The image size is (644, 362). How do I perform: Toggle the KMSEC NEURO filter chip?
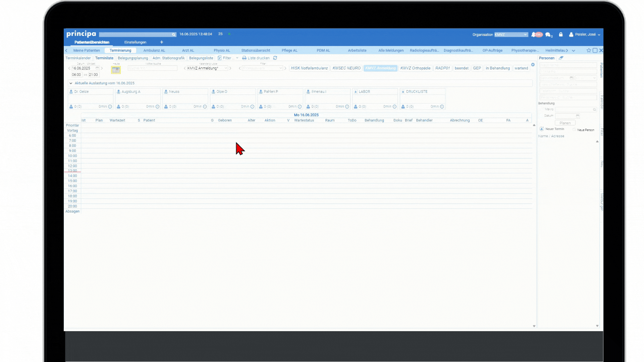346,68
